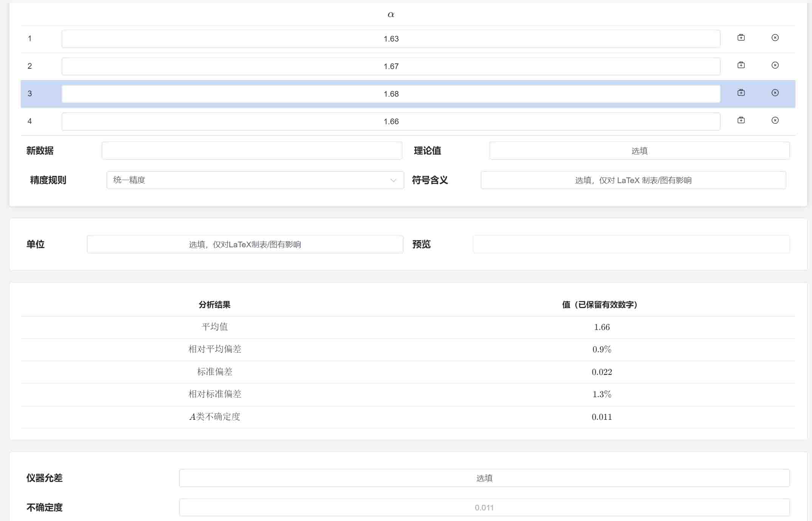Image resolution: width=812 pixels, height=521 pixels.
Task: Click the 相对平均偏差 value 0.9%
Action: tap(602, 349)
